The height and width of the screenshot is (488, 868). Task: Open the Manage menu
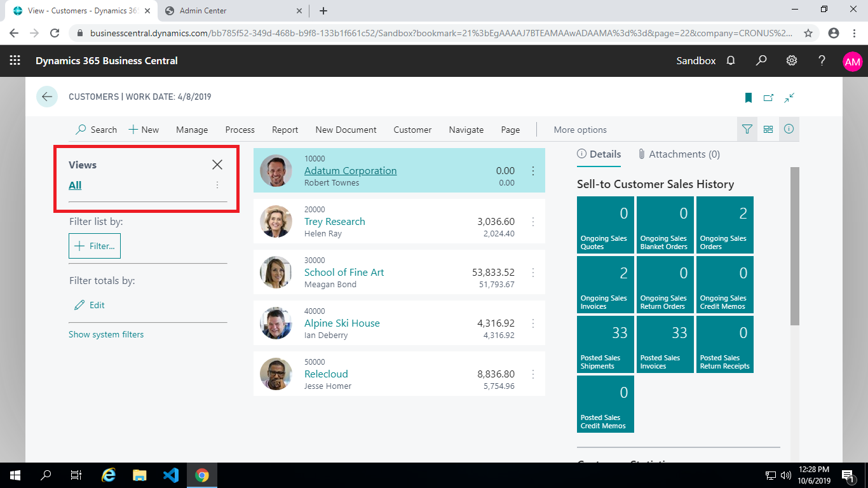(x=192, y=130)
